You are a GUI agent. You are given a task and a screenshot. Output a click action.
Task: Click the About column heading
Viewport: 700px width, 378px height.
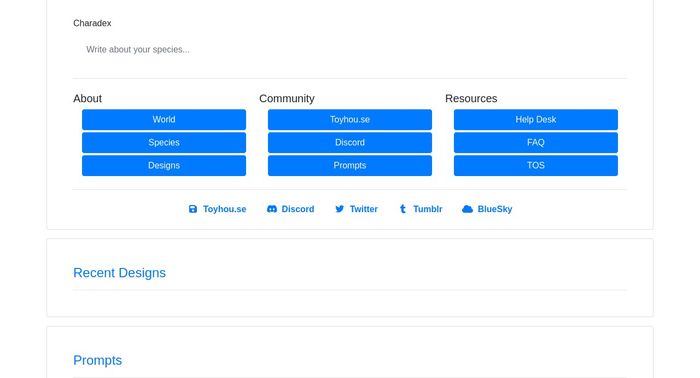[x=88, y=98]
